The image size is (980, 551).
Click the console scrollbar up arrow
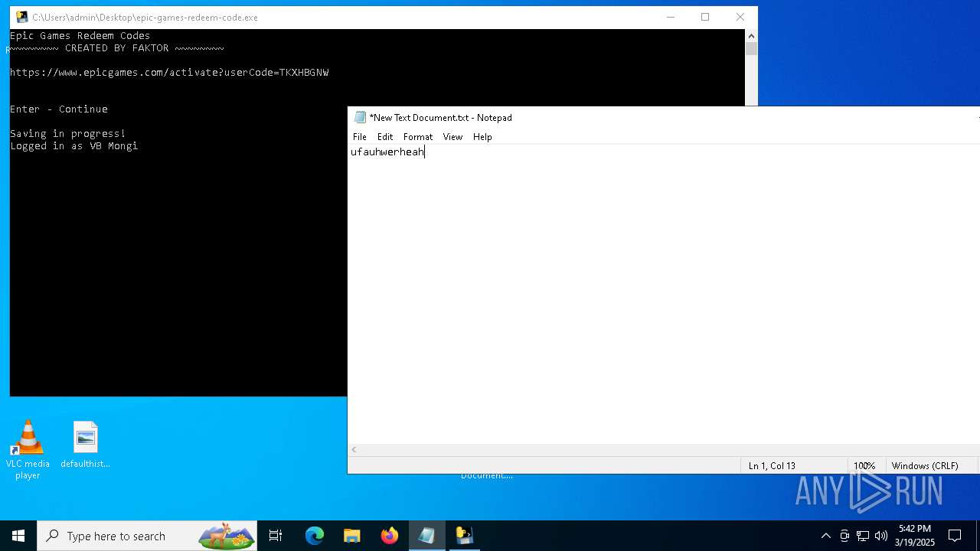pyautogui.click(x=751, y=35)
